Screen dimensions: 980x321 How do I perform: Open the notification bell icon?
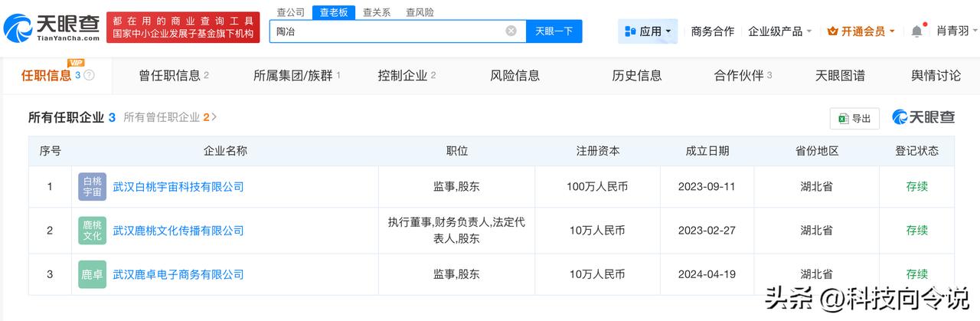[x=916, y=31]
